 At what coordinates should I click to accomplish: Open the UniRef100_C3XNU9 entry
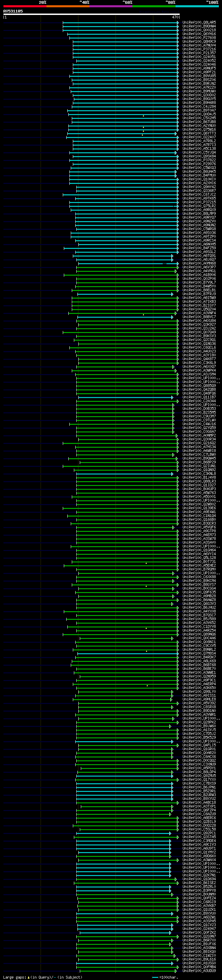(x=199, y=764)
